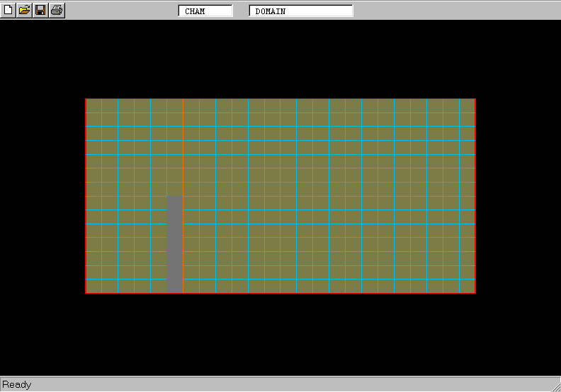Click the black canvas area above the domain
The height and width of the screenshot is (392, 561).
pos(283,60)
